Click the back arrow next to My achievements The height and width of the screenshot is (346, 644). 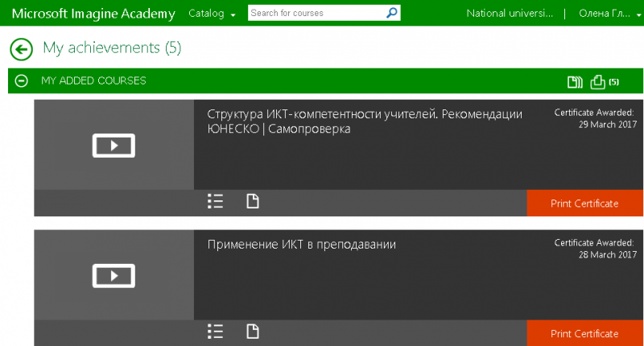[22, 49]
